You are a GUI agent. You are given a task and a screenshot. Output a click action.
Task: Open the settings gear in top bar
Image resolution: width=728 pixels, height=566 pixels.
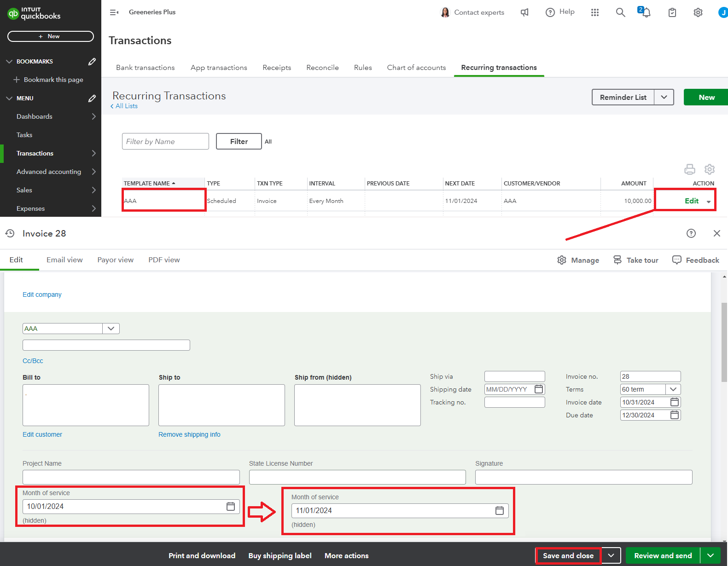pyautogui.click(x=698, y=12)
